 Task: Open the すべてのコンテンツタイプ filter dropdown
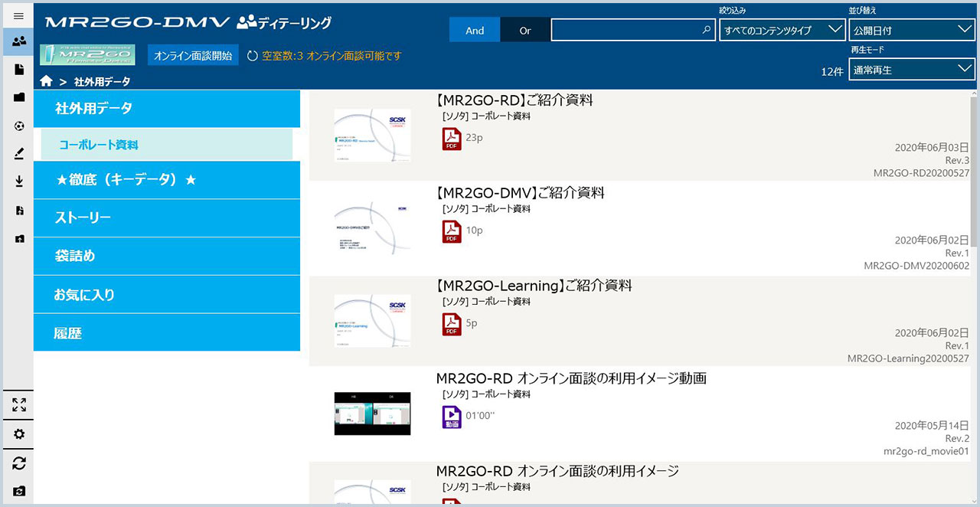pyautogui.click(x=782, y=30)
